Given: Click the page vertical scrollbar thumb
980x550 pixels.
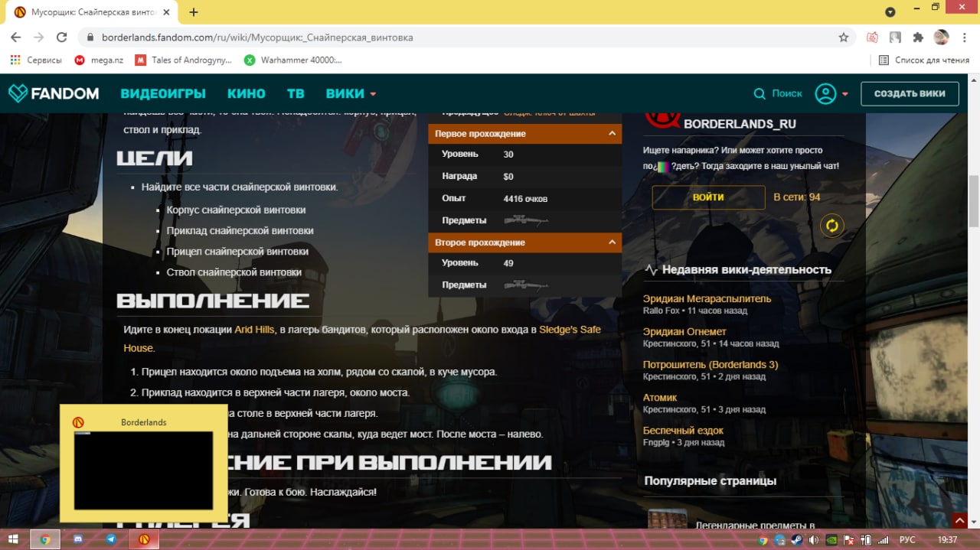Looking at the screenshot, I should 974,200.
